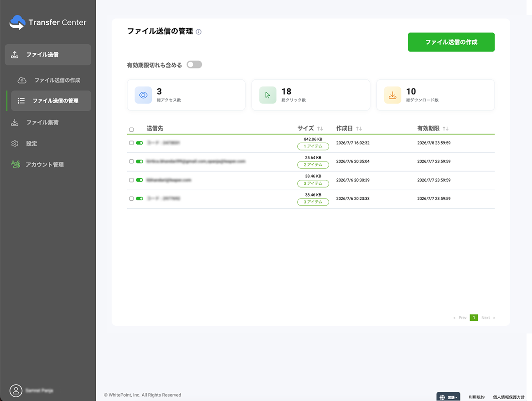This screenshot has height=401, width=532.
Task: Open ファイル送信の作成 in sidebar
Action: [51, 80]
